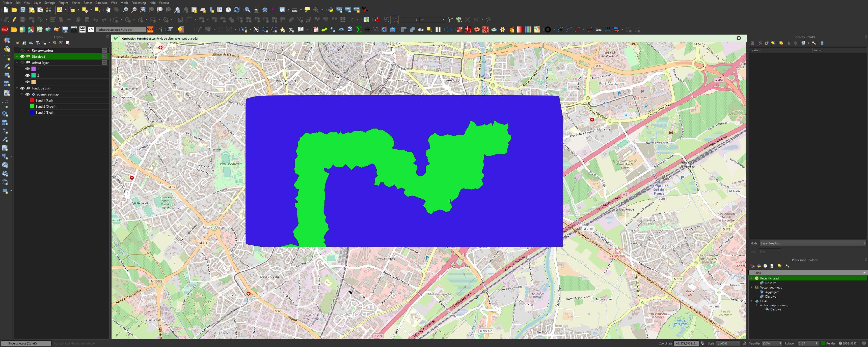Viewport: 868px width, 347px height.
Task: Open the Vector menu
Action: point(76,3)
